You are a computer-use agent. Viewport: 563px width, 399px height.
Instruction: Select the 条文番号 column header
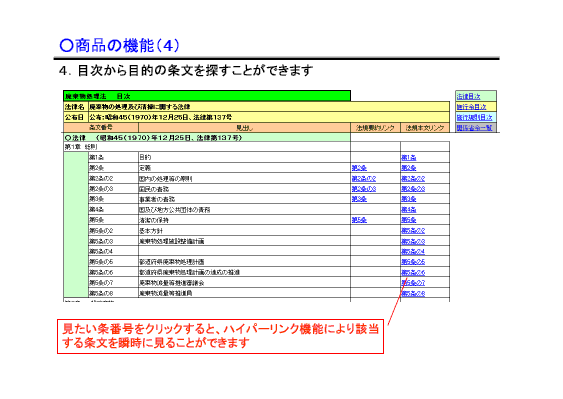[101, 127]
